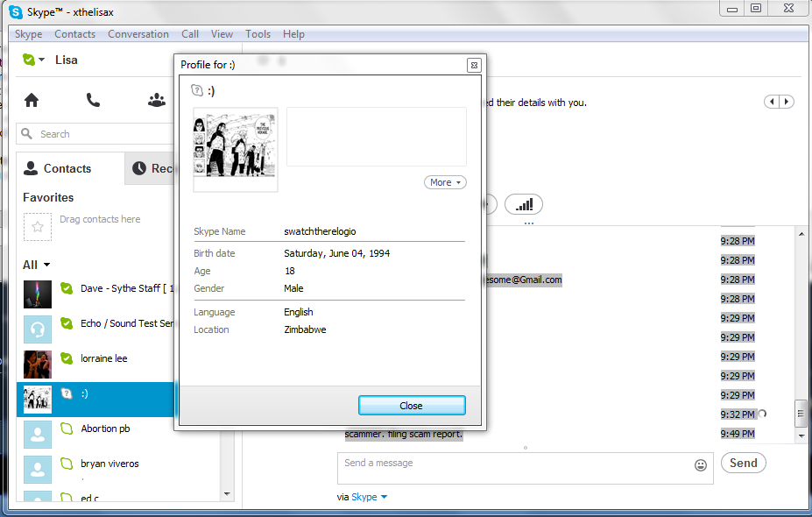Open the Tools menu

[x=258, y=34]
